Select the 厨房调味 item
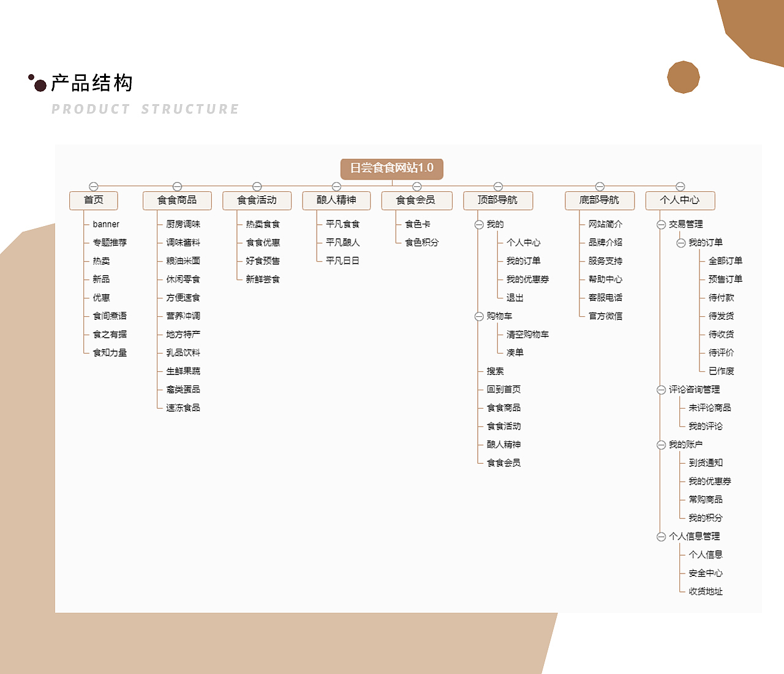 [x=183, y=224]
